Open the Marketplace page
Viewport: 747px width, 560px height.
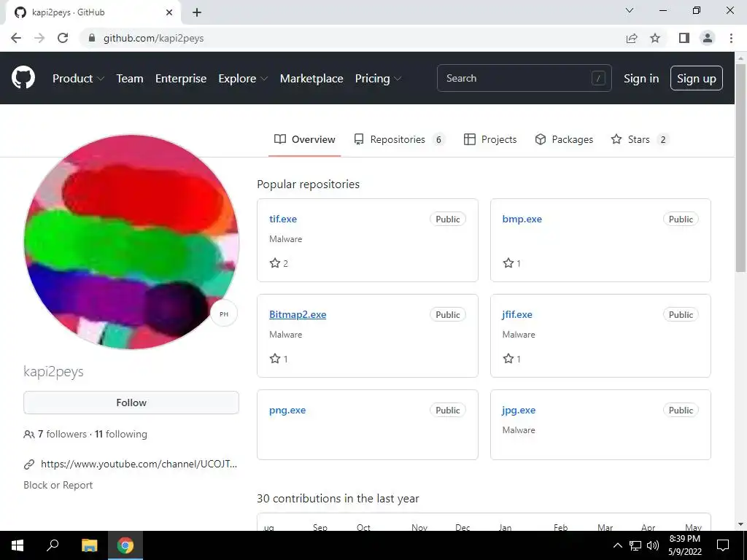pos(311,78)
